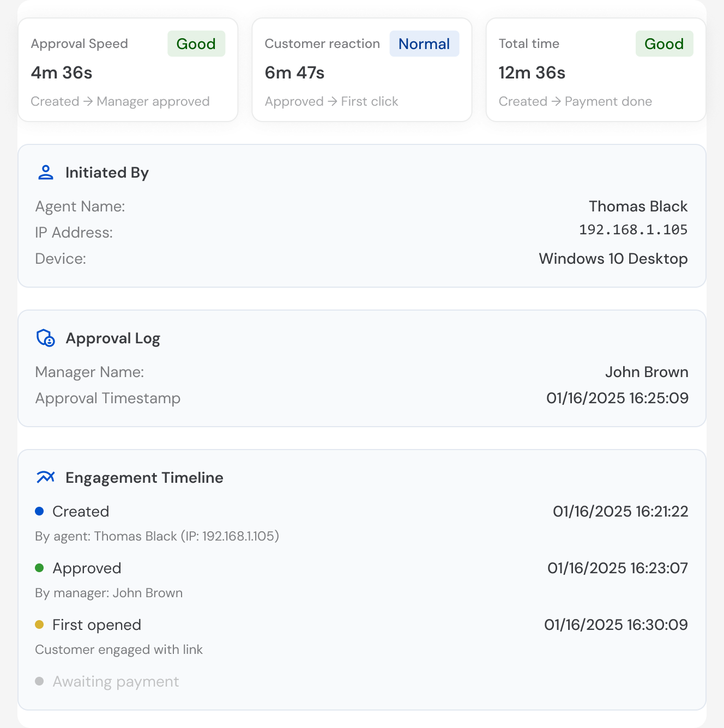Viewport: 724px width, 728px height.
Task: Click the 'Approved → First click' caption
Action: click(331, 101)
